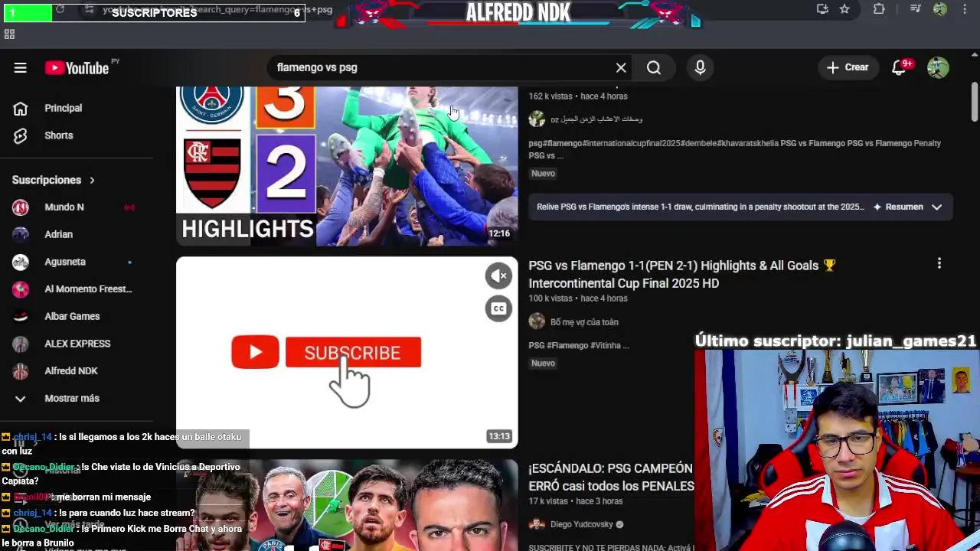
Task: Expand the Resumen AI summary
Action: (x=740, y=207)
